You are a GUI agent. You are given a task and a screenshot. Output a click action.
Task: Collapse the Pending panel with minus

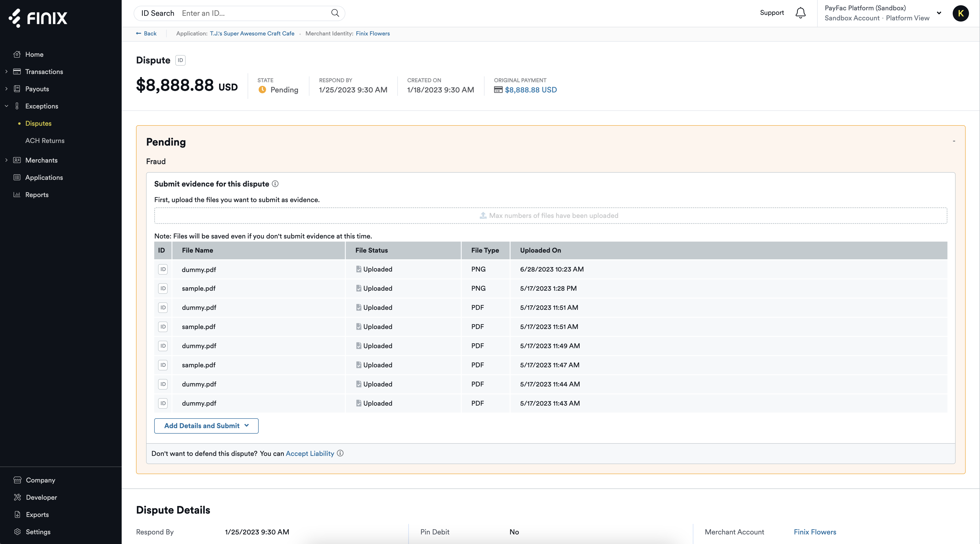(954, 141)
